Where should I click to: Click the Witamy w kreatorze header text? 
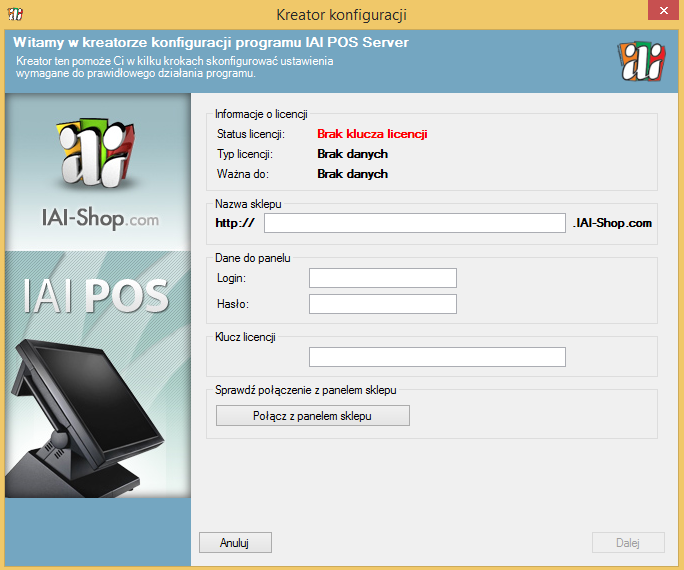[211, 43]
